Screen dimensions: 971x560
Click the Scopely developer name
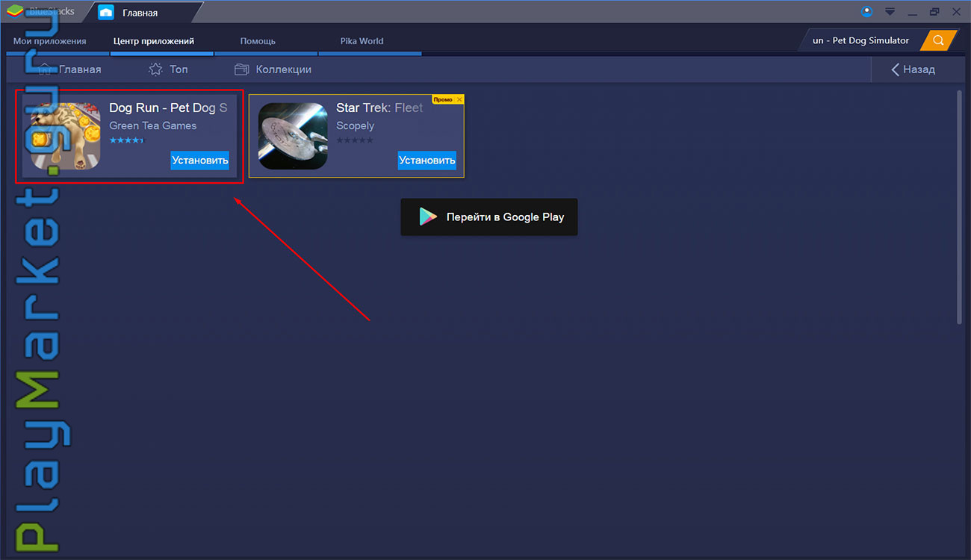coord(356,125)
